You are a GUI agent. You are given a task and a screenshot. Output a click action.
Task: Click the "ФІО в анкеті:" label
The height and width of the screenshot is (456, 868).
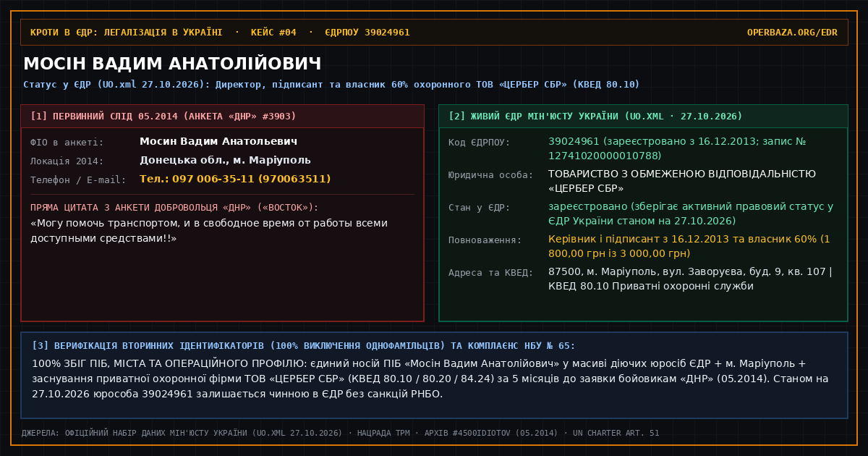coord(67,143)
